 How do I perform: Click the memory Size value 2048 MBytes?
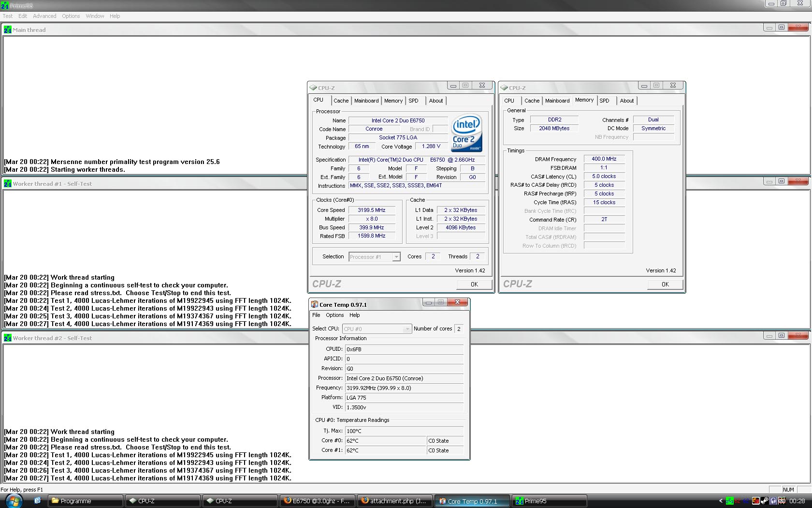554,128
